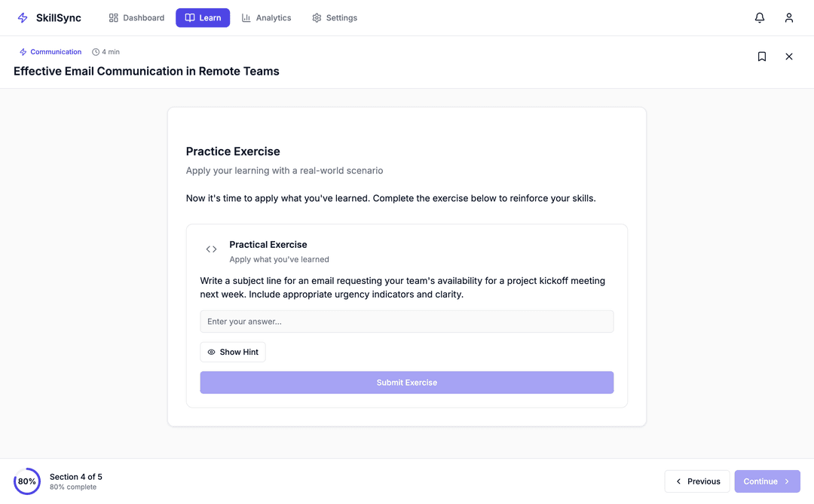The image size is (814, 504).
Task: Click the SkillSync lightning logo icon
Action: tap(23, 18)
